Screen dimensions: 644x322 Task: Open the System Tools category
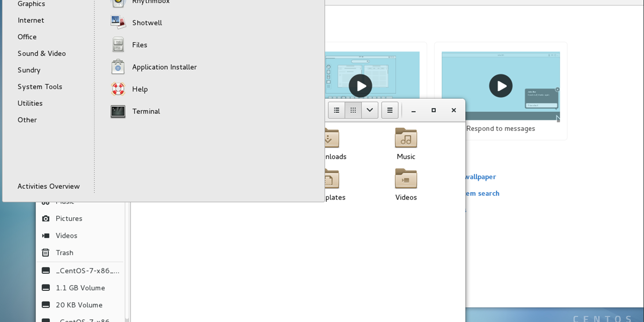(x=40, y=87)
